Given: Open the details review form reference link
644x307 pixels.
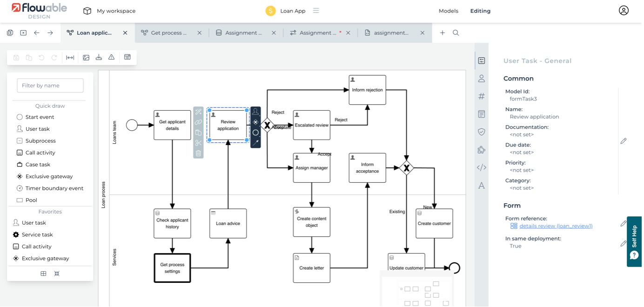Looking at the screenshot, I should (x=556, y=226).
